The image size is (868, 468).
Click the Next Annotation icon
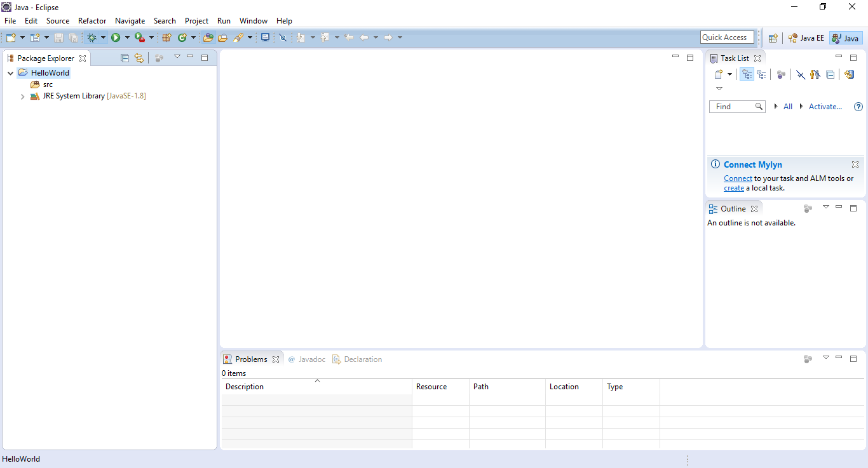301,37
